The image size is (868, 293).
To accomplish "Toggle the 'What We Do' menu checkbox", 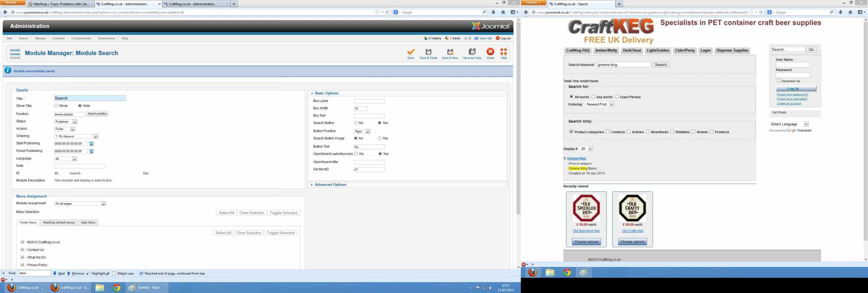I will (23, 257).
